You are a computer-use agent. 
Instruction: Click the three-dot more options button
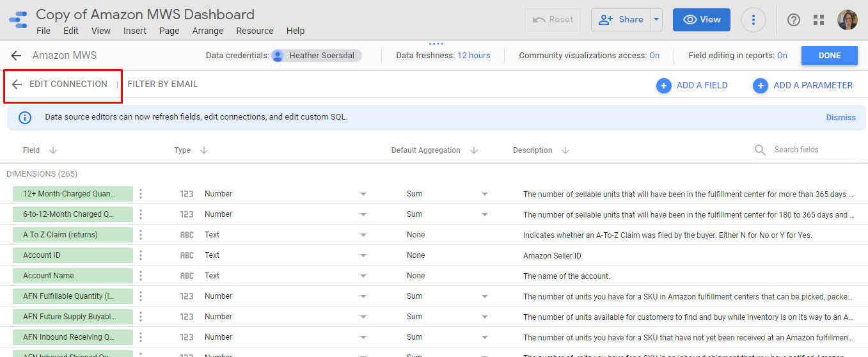(754, 20)
